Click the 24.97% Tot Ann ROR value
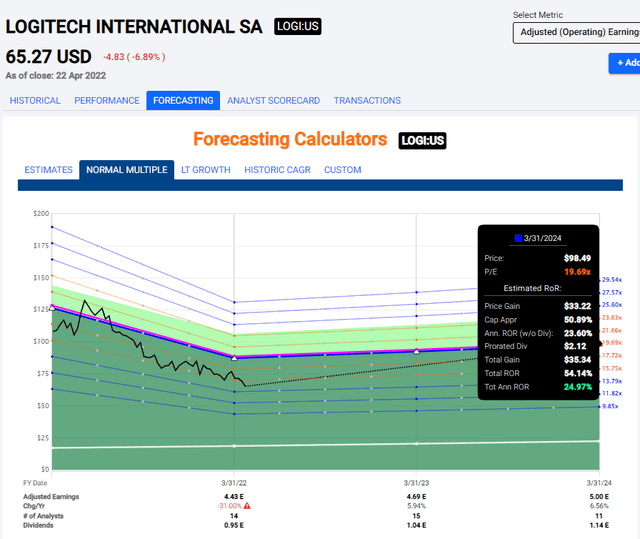640x539 pixels. [578, 387]
